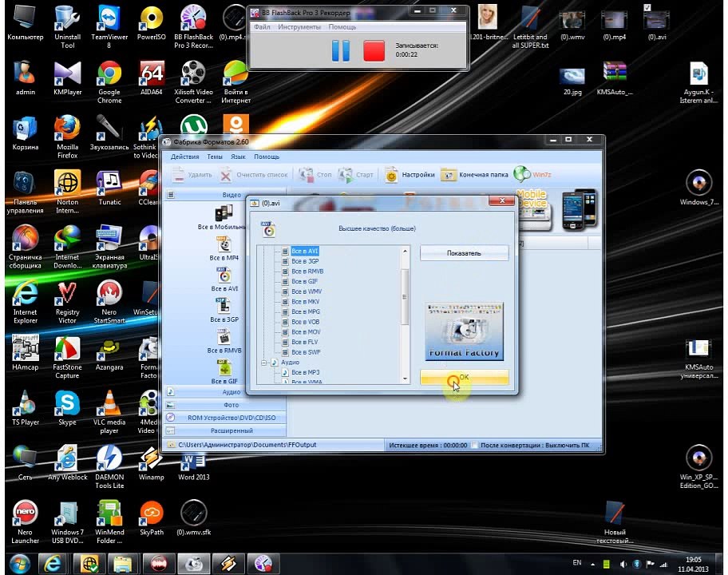728x575 pixels.
Task: Click Очистить список toolbar button
Action: point(254,175)
